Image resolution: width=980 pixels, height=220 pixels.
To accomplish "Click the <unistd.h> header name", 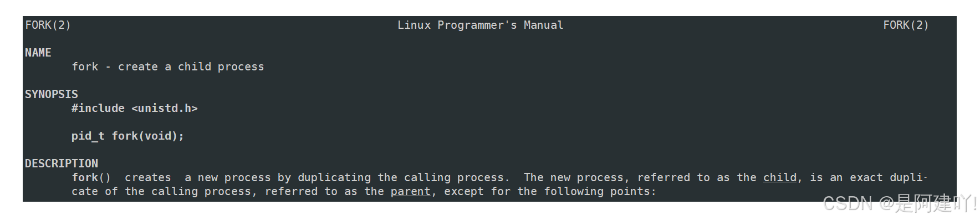I will (165, 108).
